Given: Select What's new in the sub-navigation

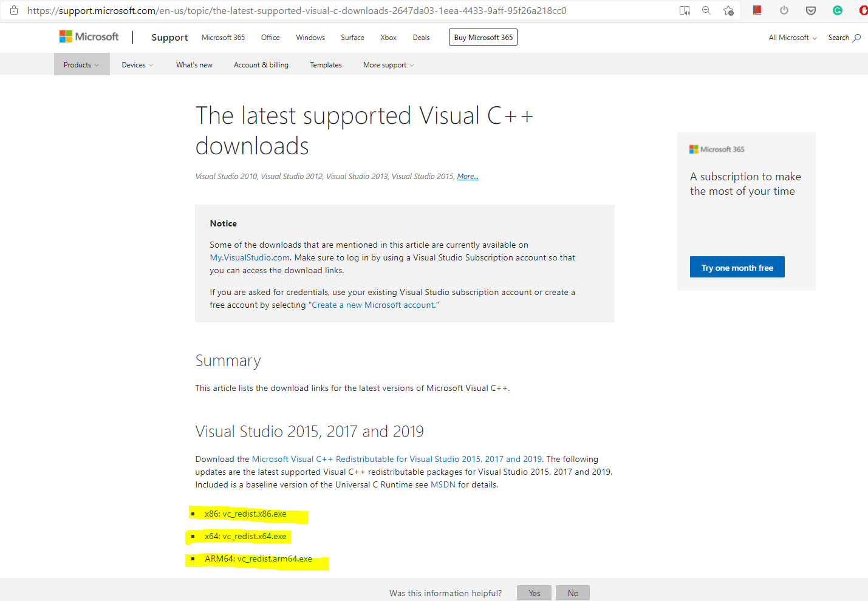Looking at the screenshot, I should pos(194,65).
